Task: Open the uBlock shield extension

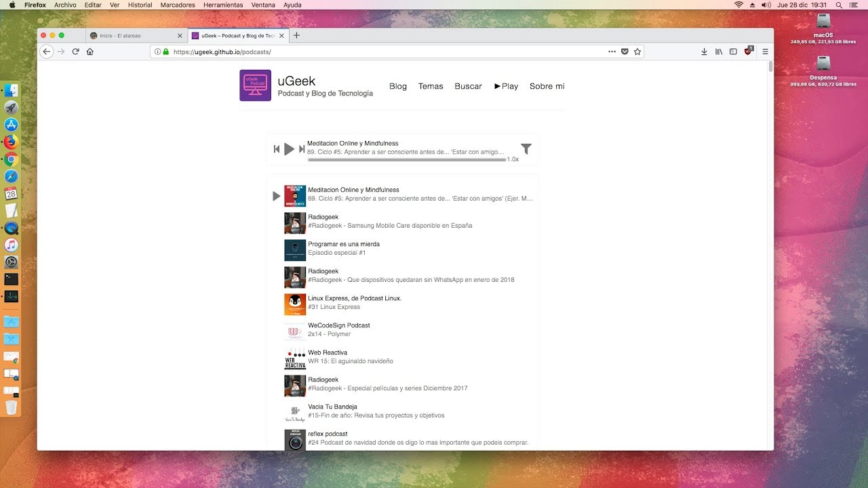Action: (749, 51)
